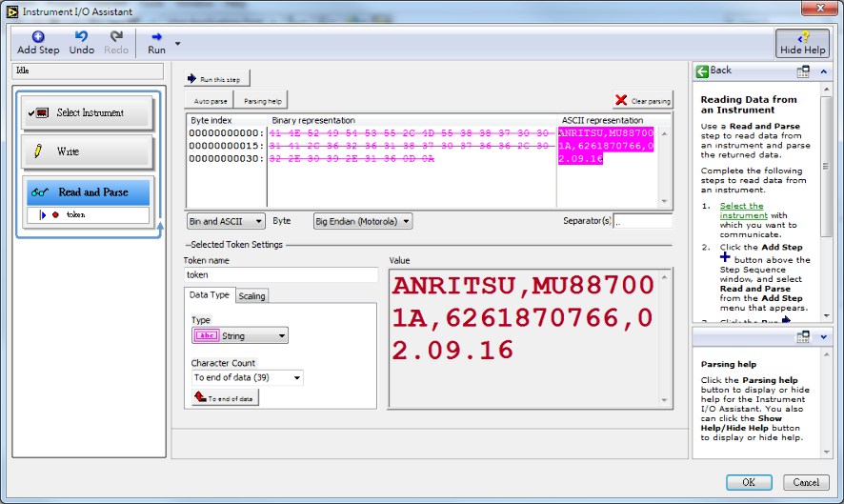Image resolution: width=844 pixels, height=504 pixels.
Task: Click the Redo toolbar icon
Action: point(116,36)
